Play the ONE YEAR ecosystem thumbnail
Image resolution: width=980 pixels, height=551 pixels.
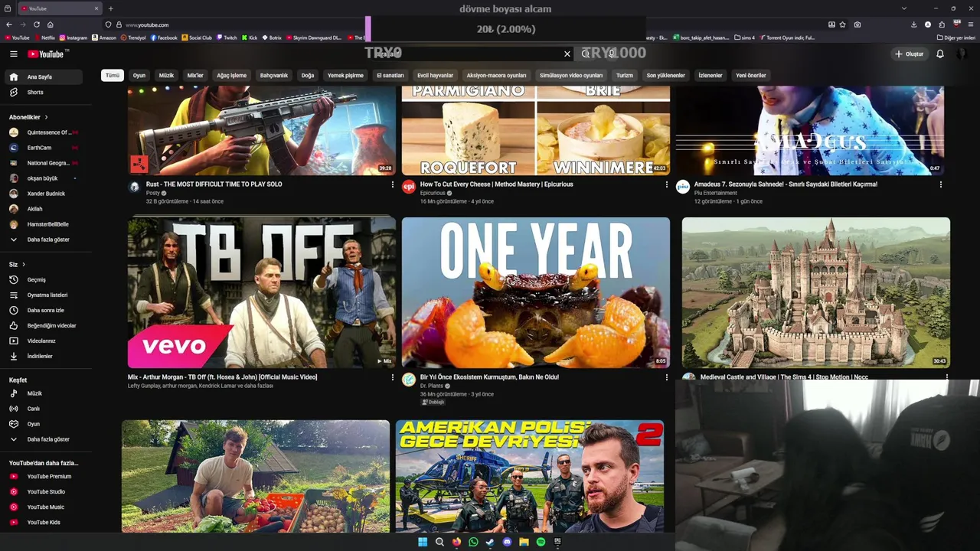(536, 292)
